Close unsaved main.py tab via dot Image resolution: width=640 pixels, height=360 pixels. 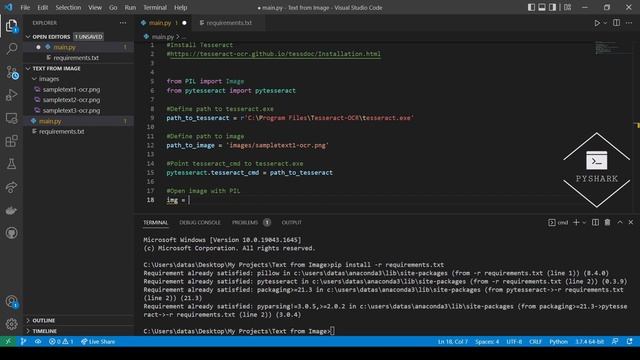click(x=184, y=23)
